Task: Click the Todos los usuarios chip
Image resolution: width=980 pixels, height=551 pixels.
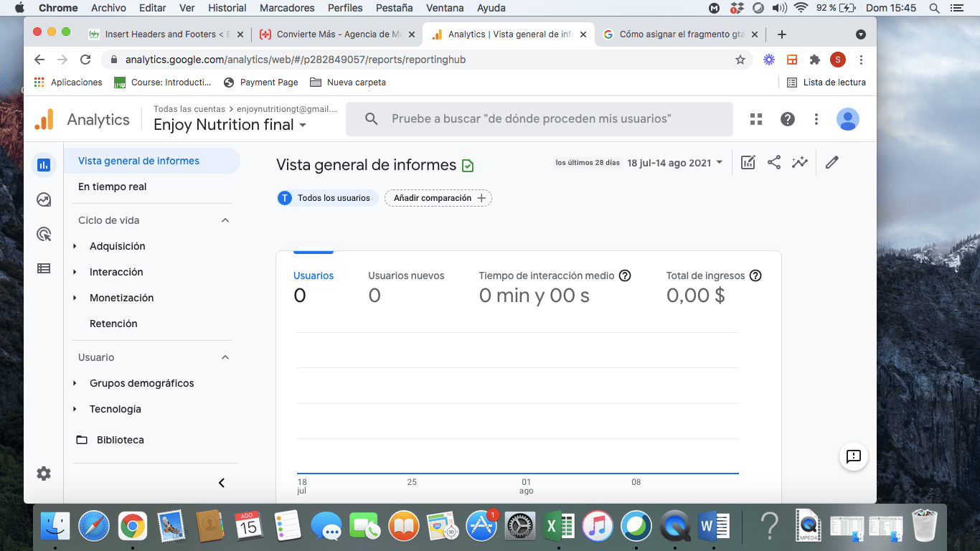Action: [x=327, y=198]
